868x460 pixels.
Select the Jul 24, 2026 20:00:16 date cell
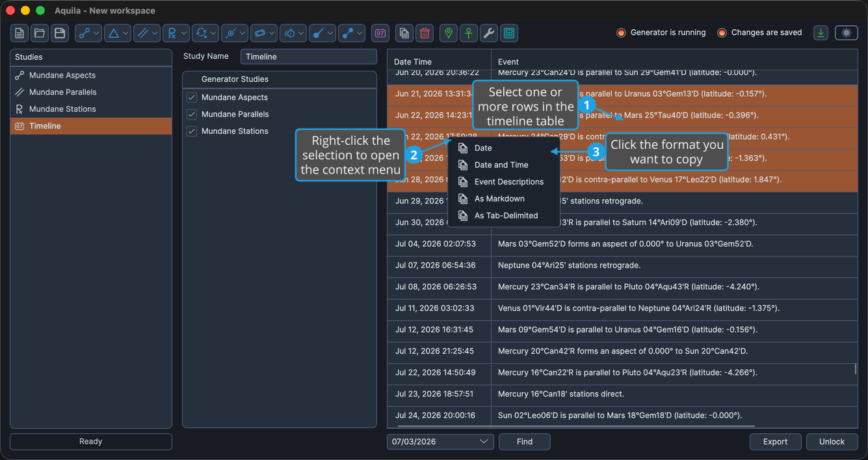pyautogui.click(x=439, y=416)
